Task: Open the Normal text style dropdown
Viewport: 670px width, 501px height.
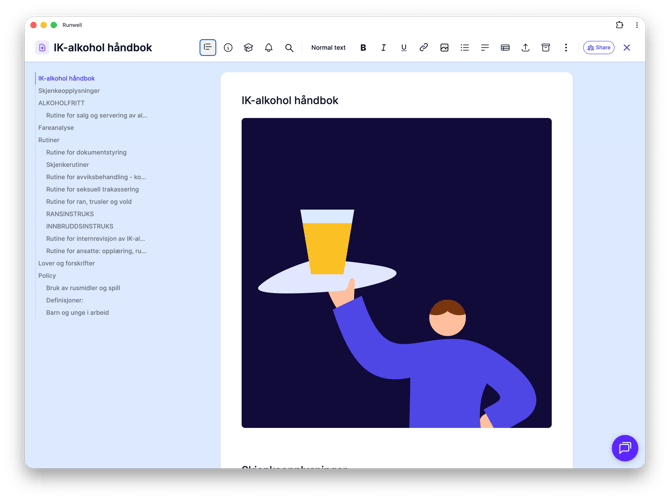Action: point(328,47)
